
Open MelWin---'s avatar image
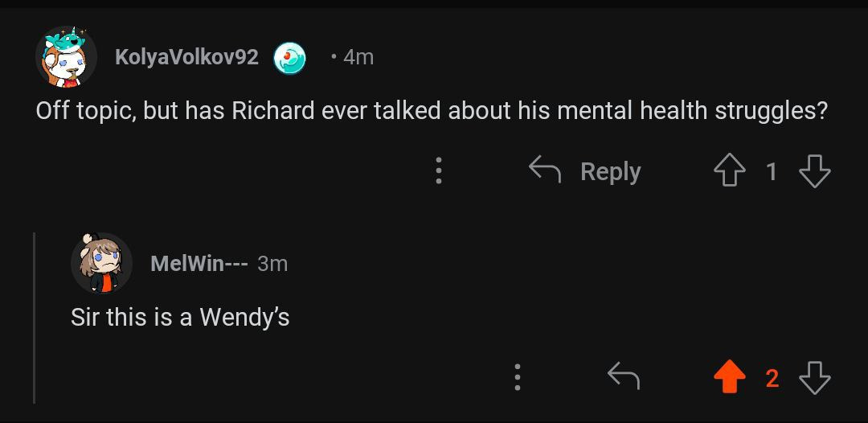coord(101,263)
